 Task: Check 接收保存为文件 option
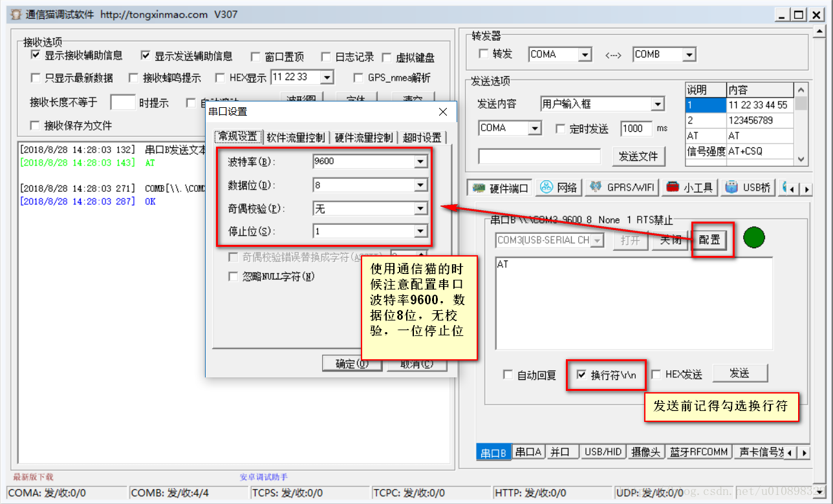[36, 125]
